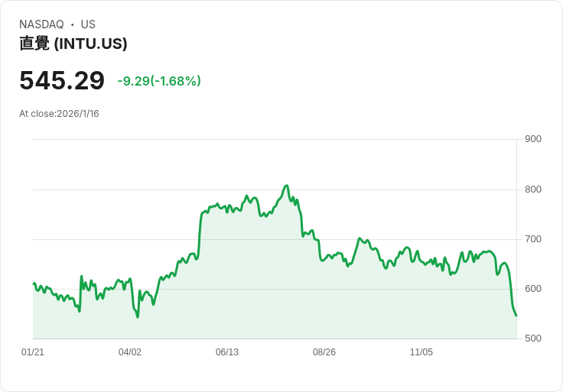The width and height of the screenshot is (563, 392).
Task: Select the 06/13 date on the x-axis
Action: coord(227,352)
